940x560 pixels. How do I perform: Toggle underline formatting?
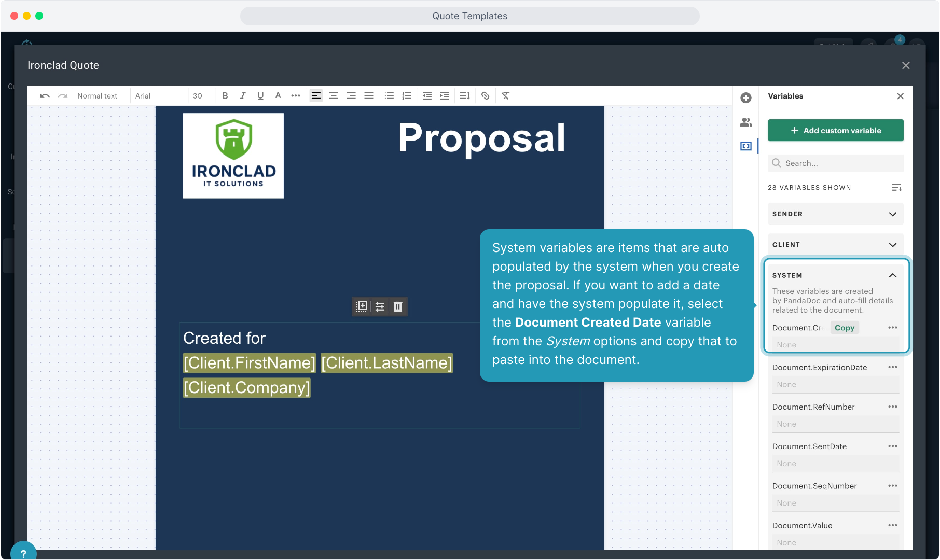click(x=260, y=96)
